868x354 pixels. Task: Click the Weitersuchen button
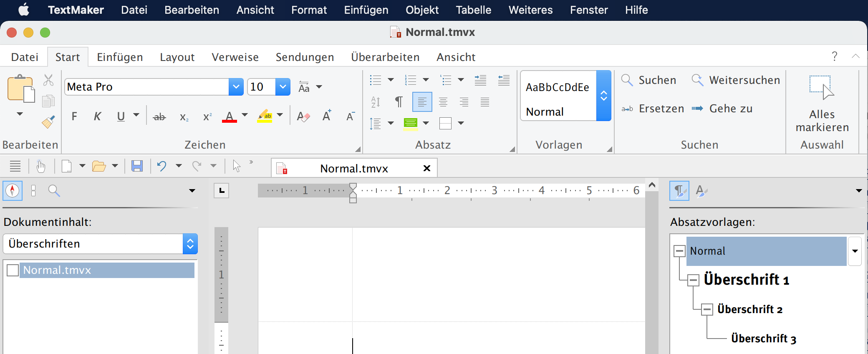click(736, 80)
